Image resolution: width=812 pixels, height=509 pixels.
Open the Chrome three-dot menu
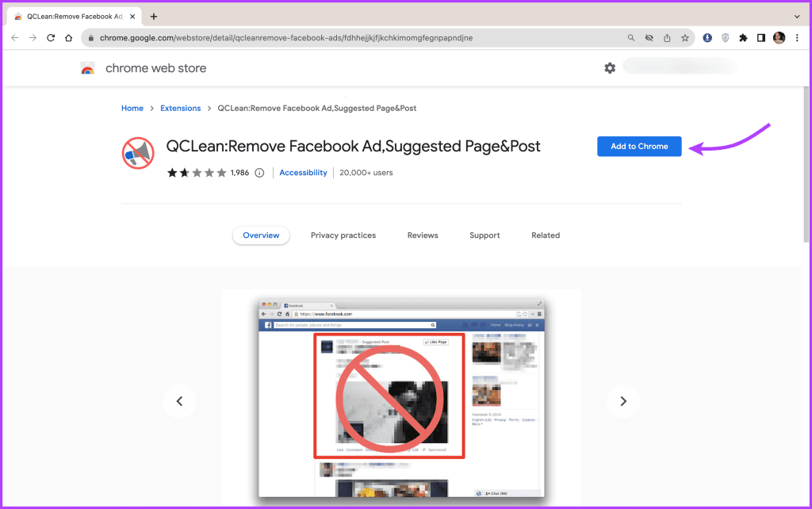[x=797, y=37]
